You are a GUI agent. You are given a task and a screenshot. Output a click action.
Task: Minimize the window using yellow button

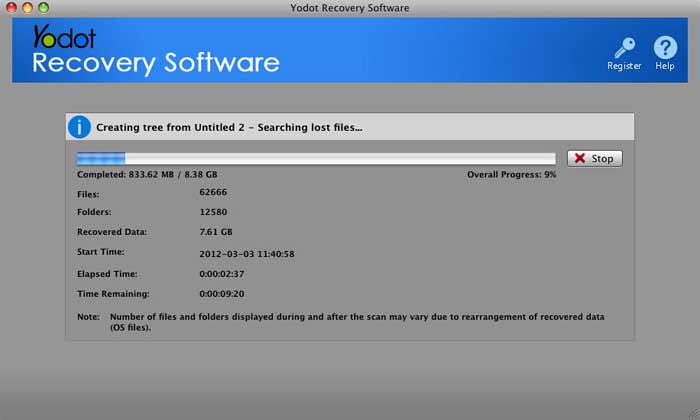(x=27, y=7)
